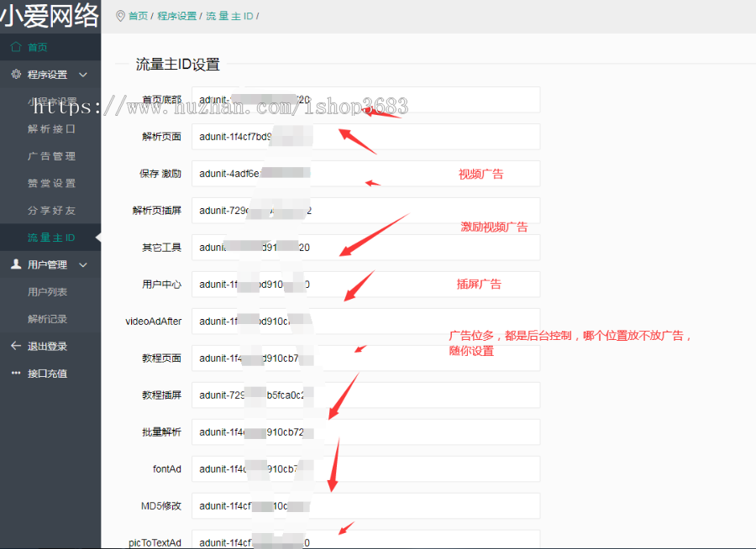756x549 pixels.
Task: Collapse the 程序设置 section via its chevron
Action: pos(81,75)
